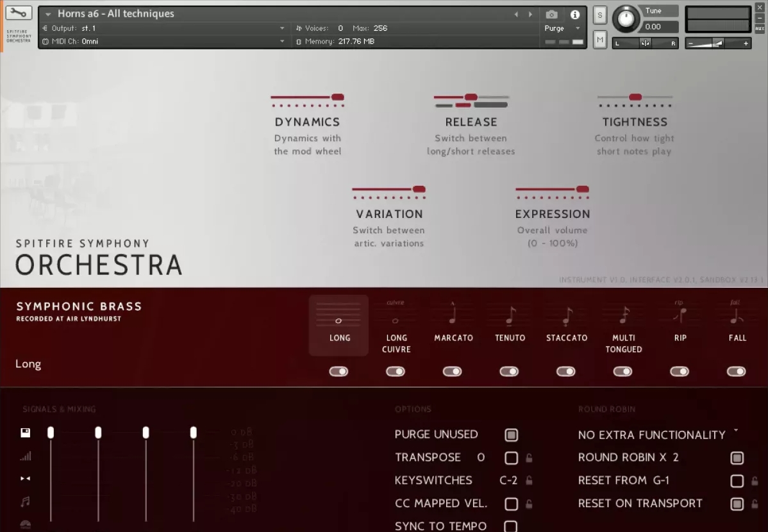The image size is (768, 532).
Task: Enable Sync To Tempo checkbox
Action: [x=511, y=526]
